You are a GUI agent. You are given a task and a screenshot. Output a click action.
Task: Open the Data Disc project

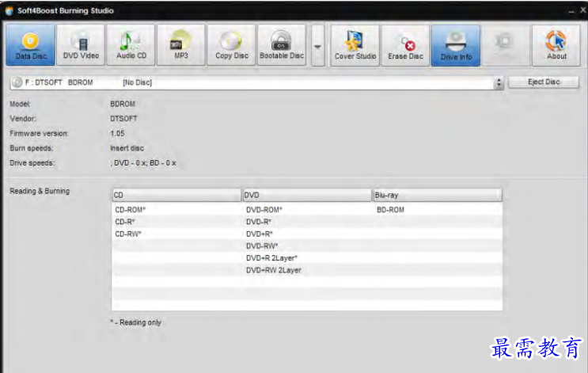tap(31, 45)
